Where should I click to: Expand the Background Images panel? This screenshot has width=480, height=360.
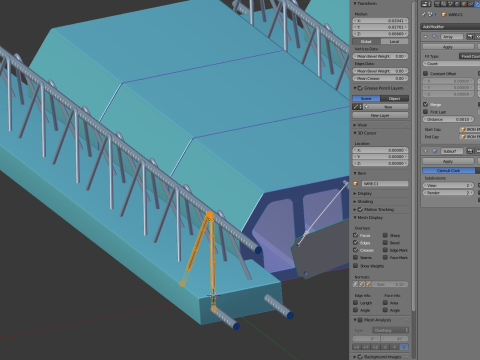coord(355,357)
